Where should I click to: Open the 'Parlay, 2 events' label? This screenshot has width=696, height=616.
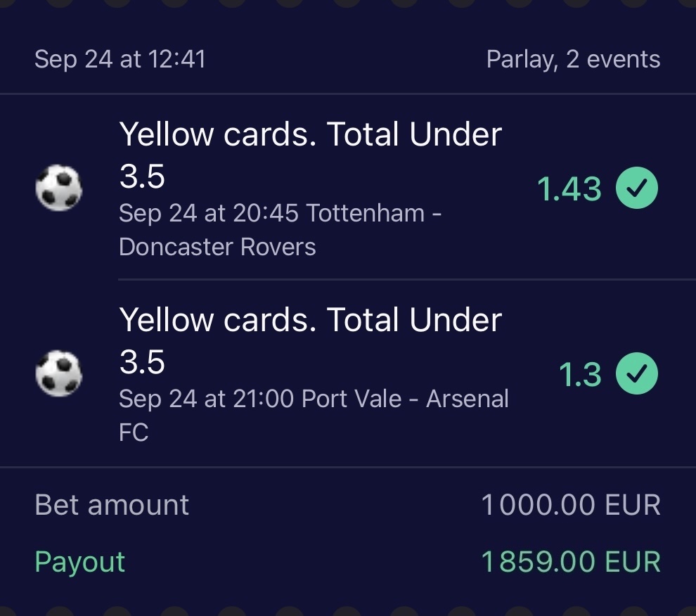[573, 59]
